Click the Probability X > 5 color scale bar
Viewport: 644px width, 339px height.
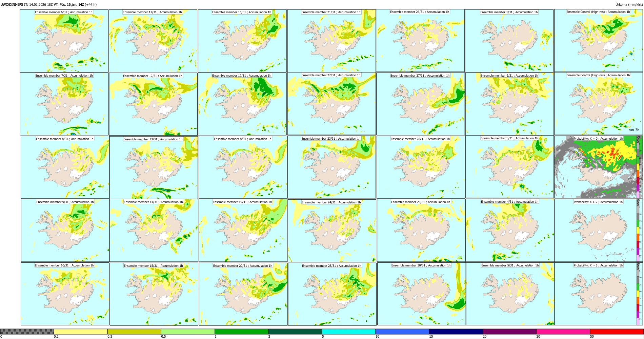pos(638,294)
